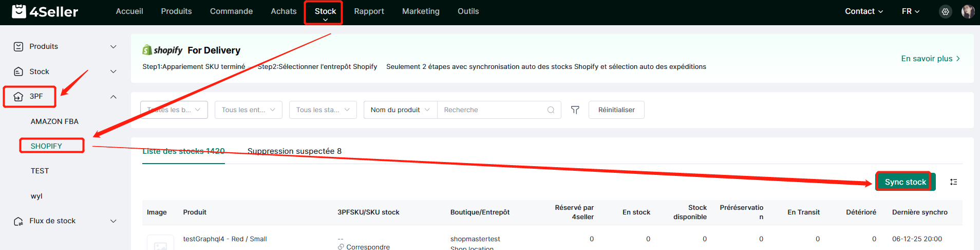Image resolution: width=980 pixels, height=250 pixels.
Task: Click the En Transit column header
Action: [803, 212]
